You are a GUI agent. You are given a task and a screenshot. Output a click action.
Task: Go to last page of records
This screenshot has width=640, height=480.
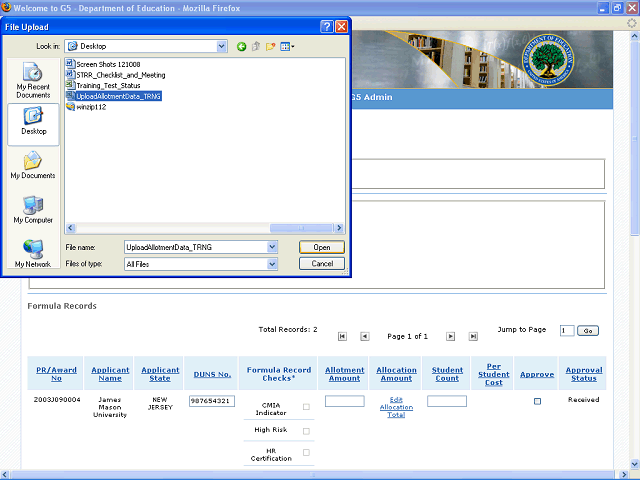point(473,336)
